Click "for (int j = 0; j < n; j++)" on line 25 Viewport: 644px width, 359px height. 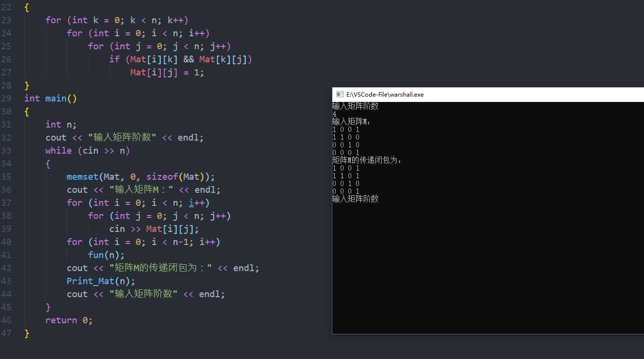click(159, 46)
